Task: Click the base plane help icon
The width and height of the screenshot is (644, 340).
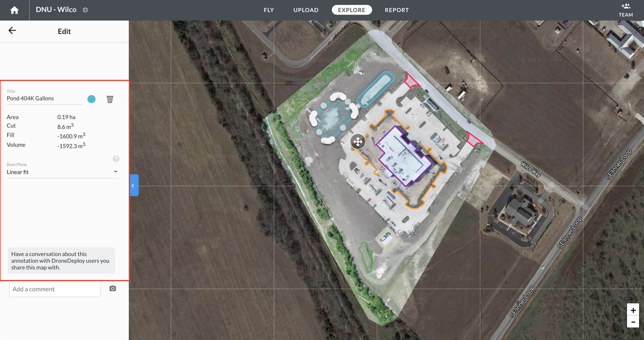Action: [116, 159]
